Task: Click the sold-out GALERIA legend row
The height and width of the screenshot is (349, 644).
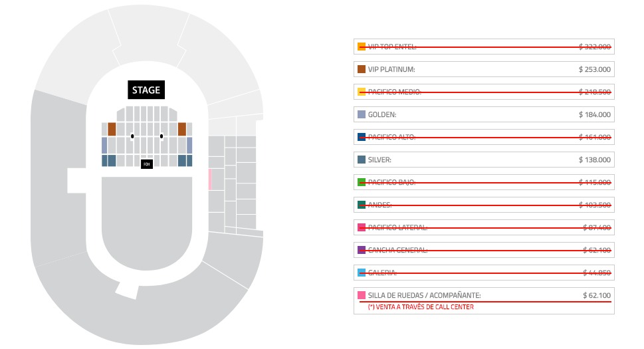Action: (484, 273)
